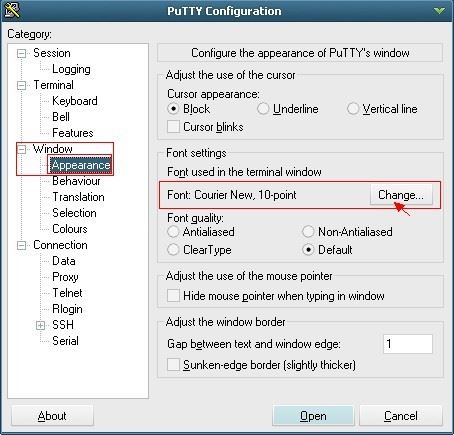Click the Open button

coord(313,416)
